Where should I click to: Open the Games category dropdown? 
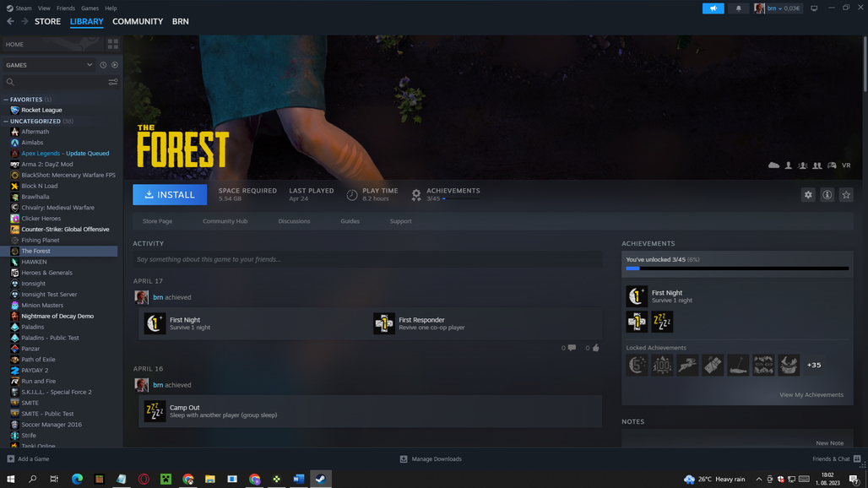coord(49,65)
